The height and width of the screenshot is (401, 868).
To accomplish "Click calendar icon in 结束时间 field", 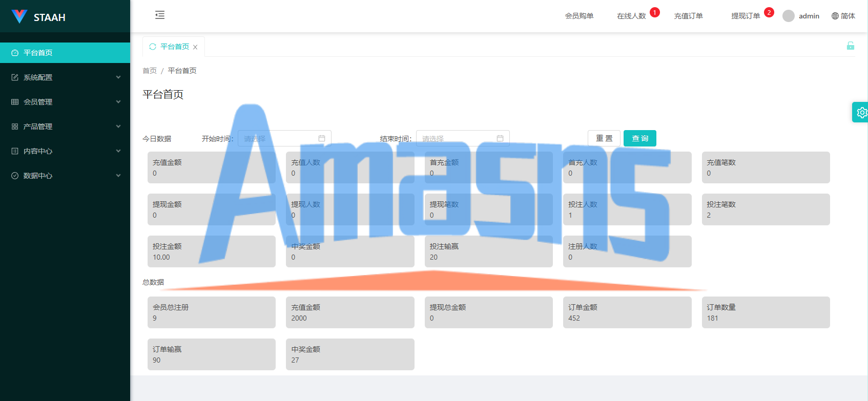I will [x=500, y=138].
